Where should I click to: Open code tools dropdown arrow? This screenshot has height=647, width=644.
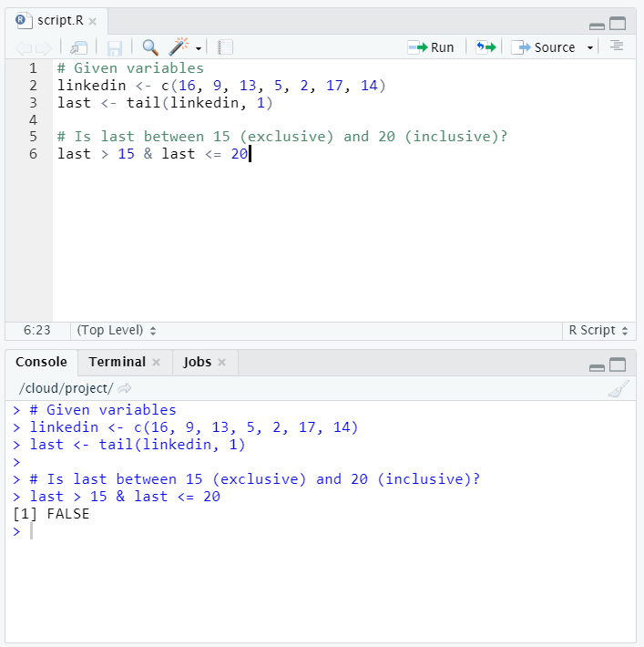(199, 48)
